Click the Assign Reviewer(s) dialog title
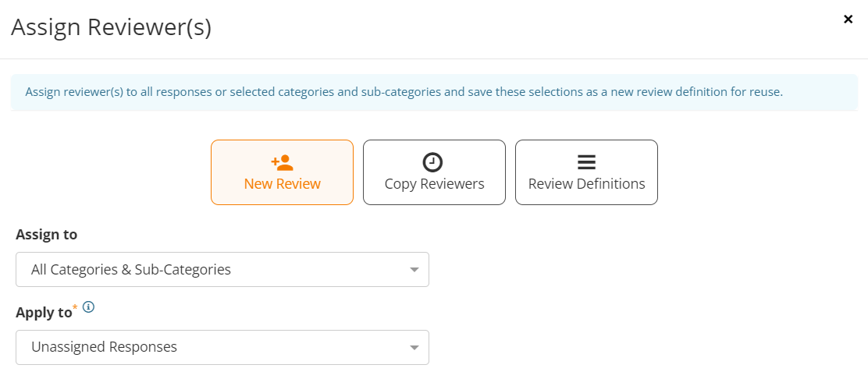Screen dimensions: 868x372 [112, 27]
